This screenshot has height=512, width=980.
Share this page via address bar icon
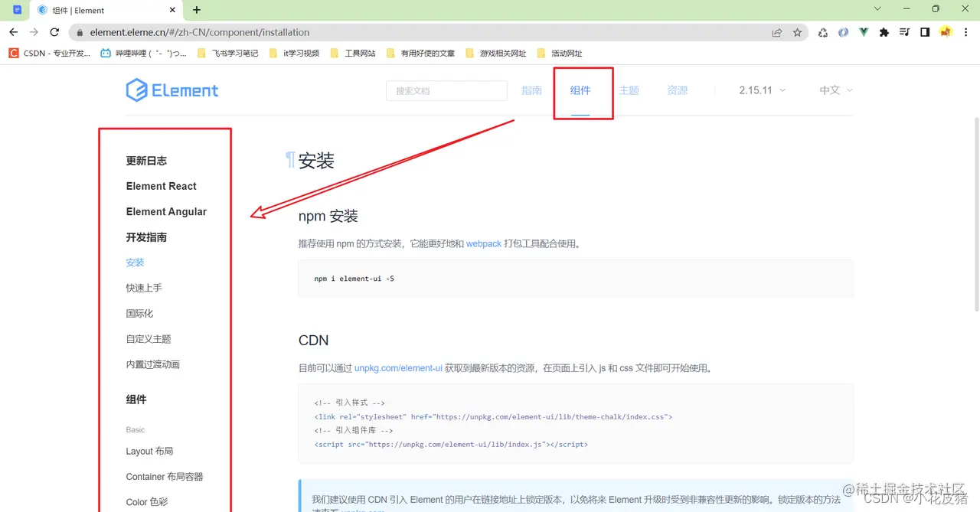777,32
